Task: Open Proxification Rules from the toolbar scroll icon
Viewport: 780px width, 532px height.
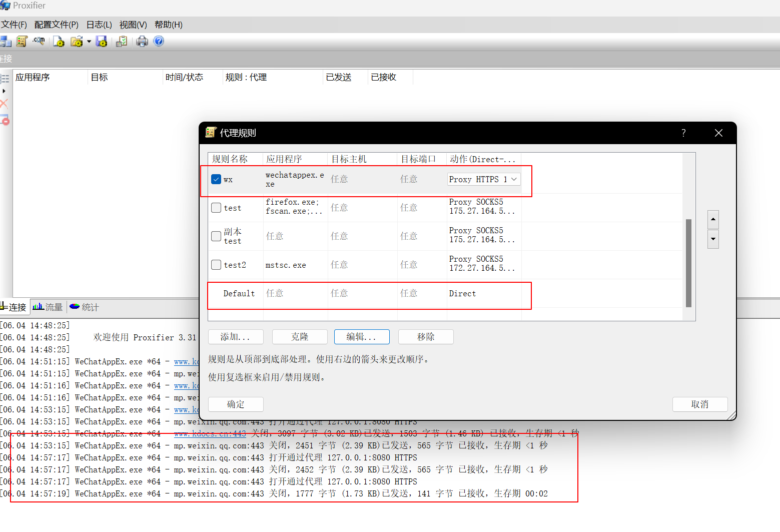Action: coord(22,42)
